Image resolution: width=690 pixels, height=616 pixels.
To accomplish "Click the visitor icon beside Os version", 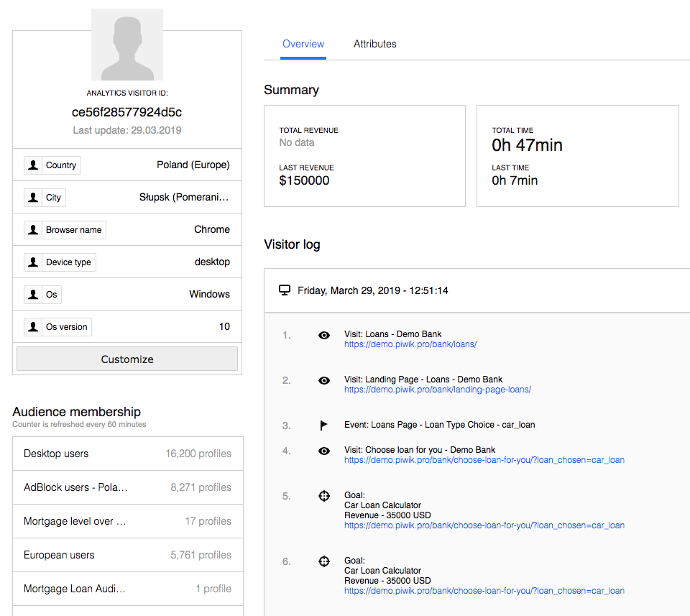I will pos(32,326).
